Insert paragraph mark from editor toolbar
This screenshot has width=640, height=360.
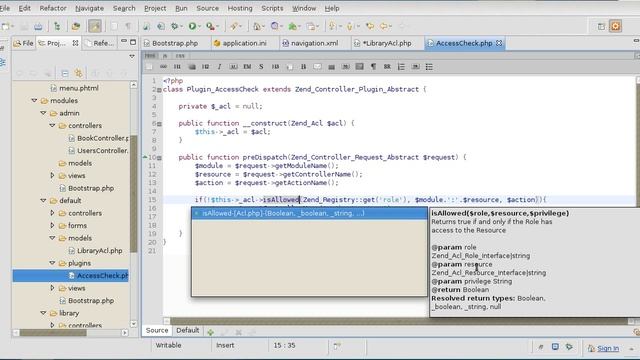(x=373, y=67)
